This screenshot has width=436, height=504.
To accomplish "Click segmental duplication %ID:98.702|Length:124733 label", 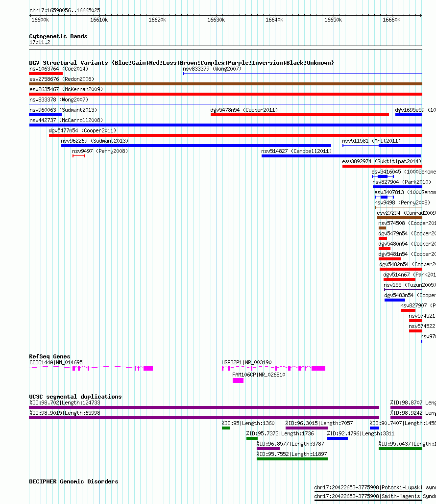I will pyautogui.click(x=65, y=403).
